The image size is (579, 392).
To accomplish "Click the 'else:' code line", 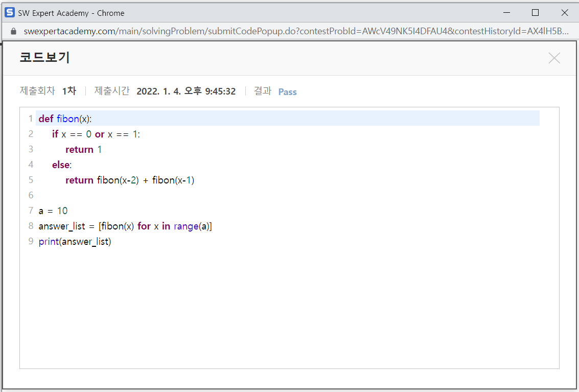I will point(62,165).
